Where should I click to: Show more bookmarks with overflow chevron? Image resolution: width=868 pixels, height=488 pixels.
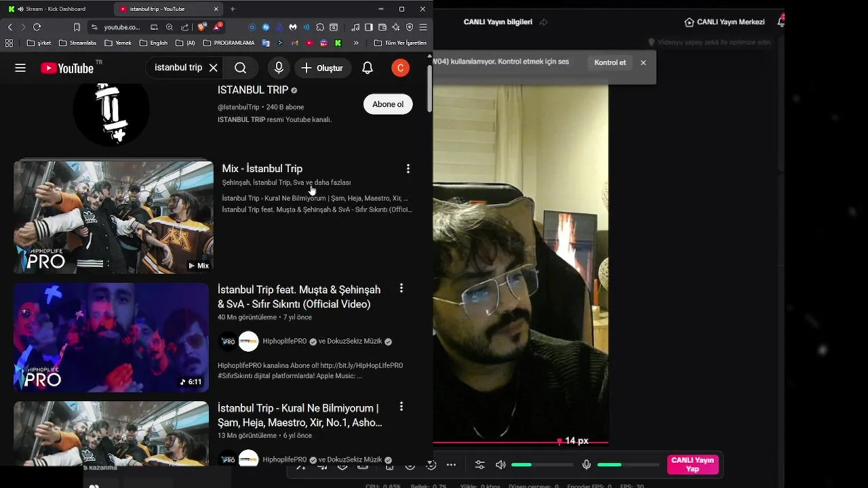[356, 43]
